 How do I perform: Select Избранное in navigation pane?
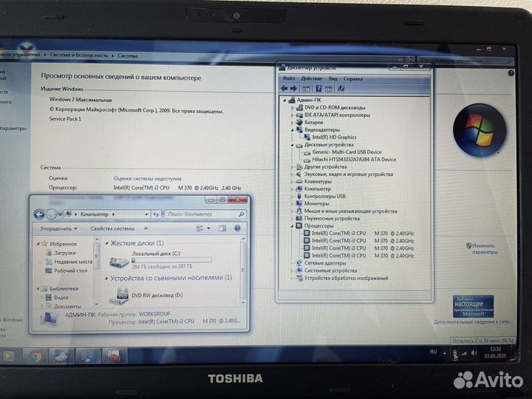(63, 244)
